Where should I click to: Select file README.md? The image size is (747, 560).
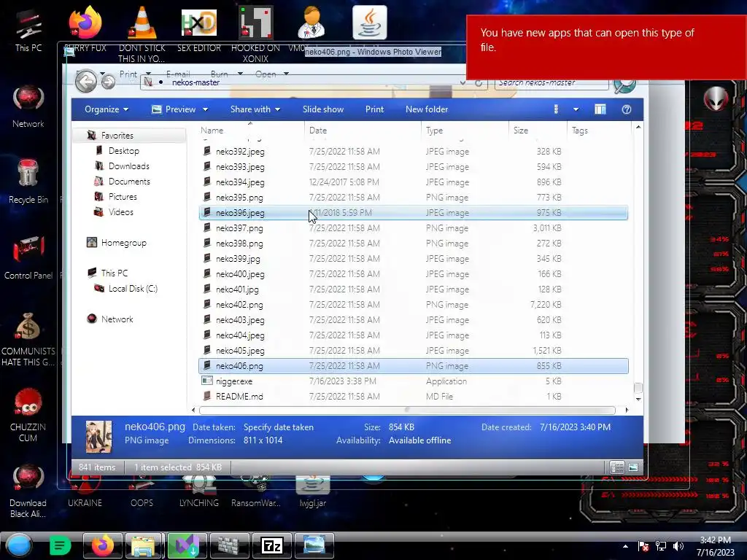tap(414, 396)
